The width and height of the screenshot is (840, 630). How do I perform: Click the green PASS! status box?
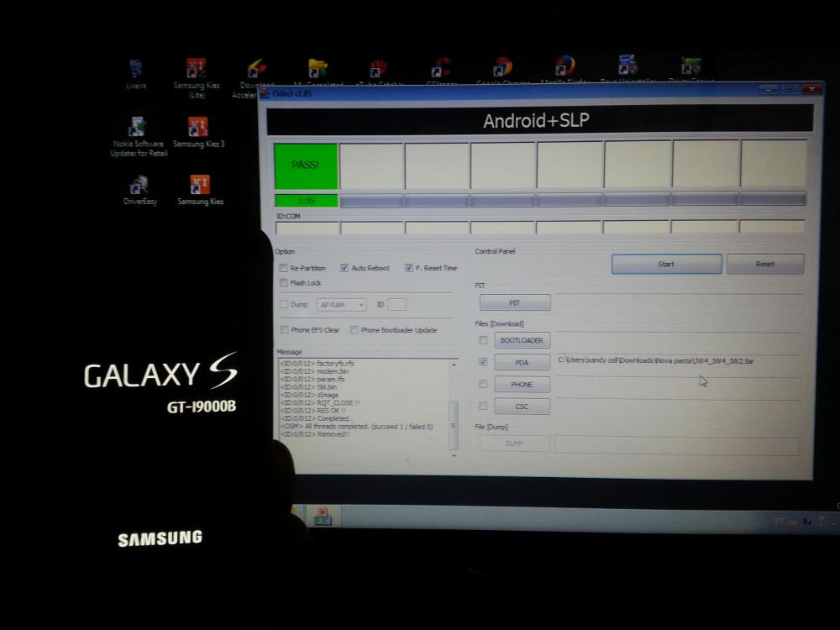coord(306,165)
